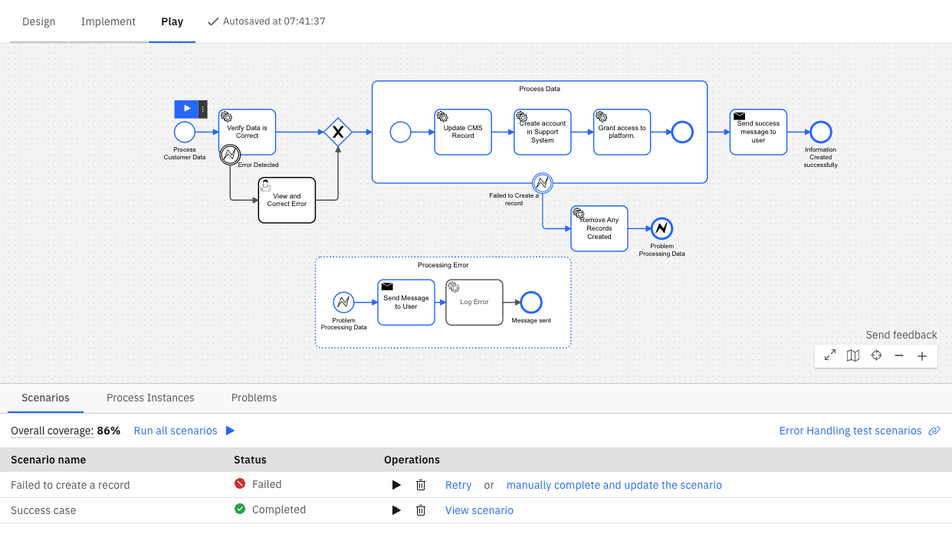Click the Error Detected boundary event
This screenshot has width=952, height=560.
(230, 155)
